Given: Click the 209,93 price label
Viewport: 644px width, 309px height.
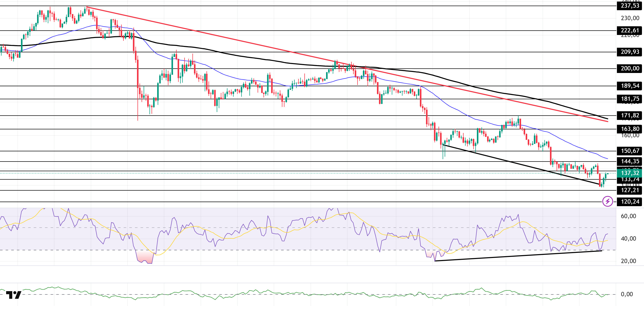Looking at the screenshot, I should (x=630, y=52).
